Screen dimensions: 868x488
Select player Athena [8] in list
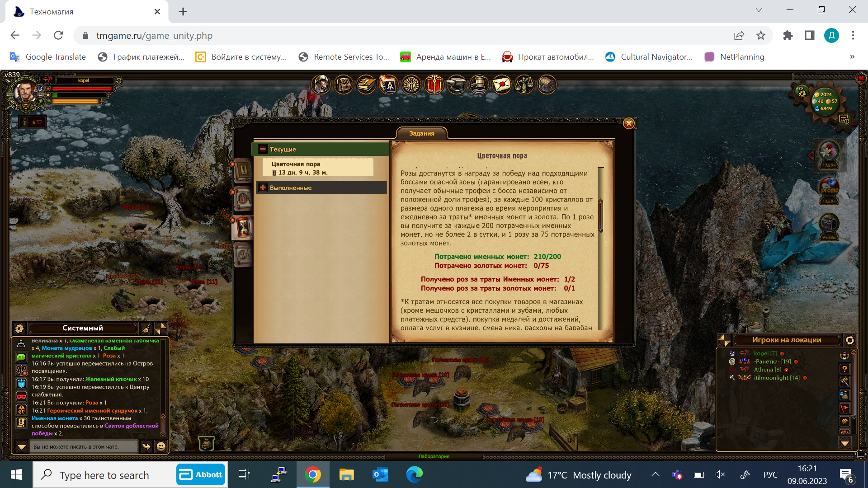(768, 370)
